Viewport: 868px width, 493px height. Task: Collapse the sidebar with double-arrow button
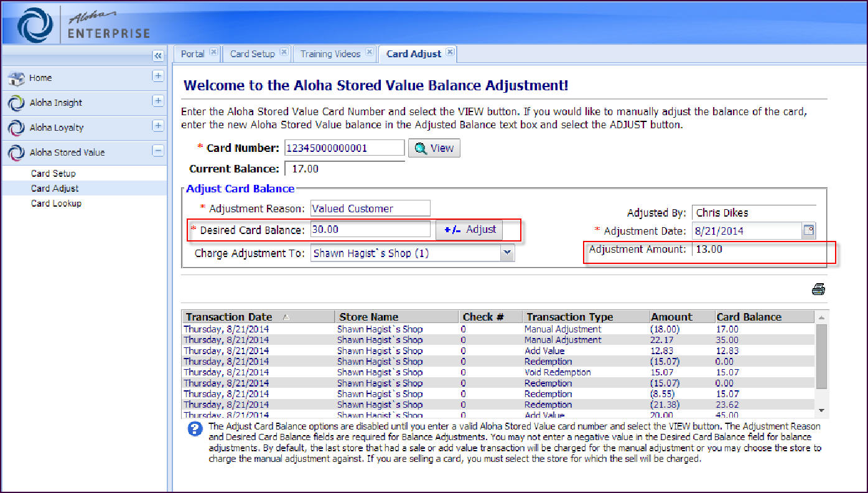(158, 55)
